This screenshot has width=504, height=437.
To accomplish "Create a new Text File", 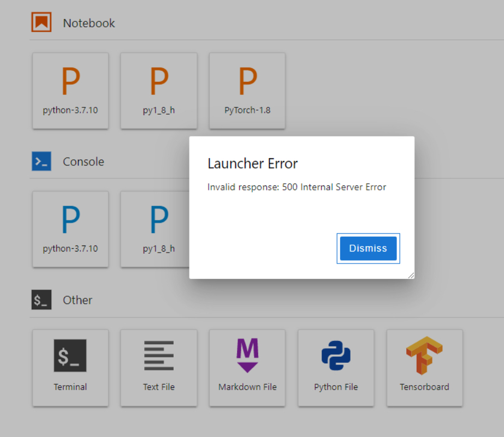I will click(x=159, y=368).
